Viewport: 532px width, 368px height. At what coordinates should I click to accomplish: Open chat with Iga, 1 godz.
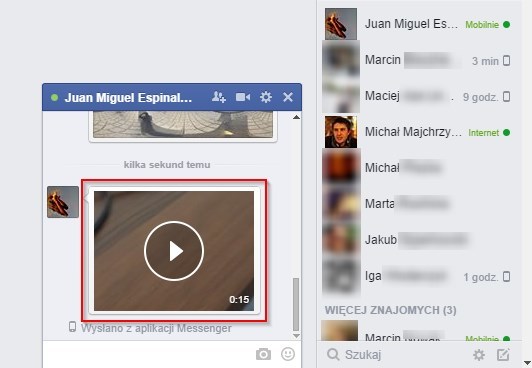(x=418, y=276)
